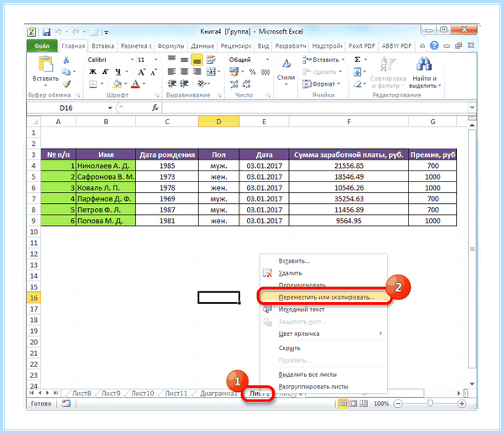Click the red font color A icon
Screen dimensions: 504x434
[x=135, y=84]
